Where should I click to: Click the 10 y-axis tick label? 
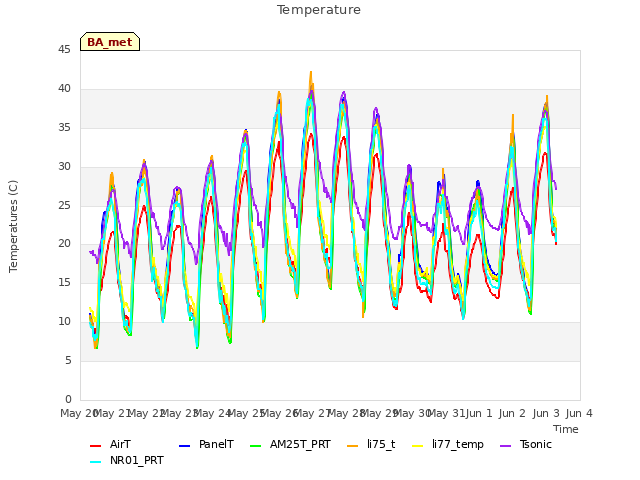(x=64, y=322)
